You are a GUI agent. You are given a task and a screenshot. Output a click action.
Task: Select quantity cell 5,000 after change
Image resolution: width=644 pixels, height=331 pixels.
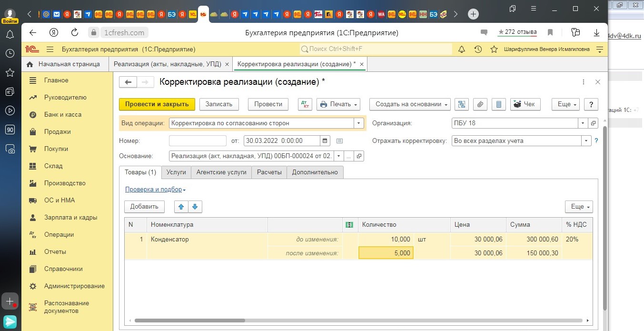pos(386,253)
